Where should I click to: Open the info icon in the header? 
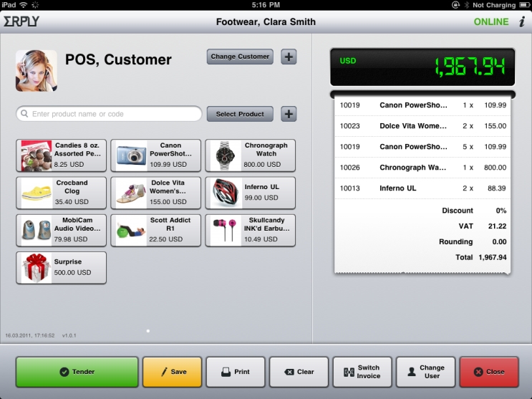point(522,21)
